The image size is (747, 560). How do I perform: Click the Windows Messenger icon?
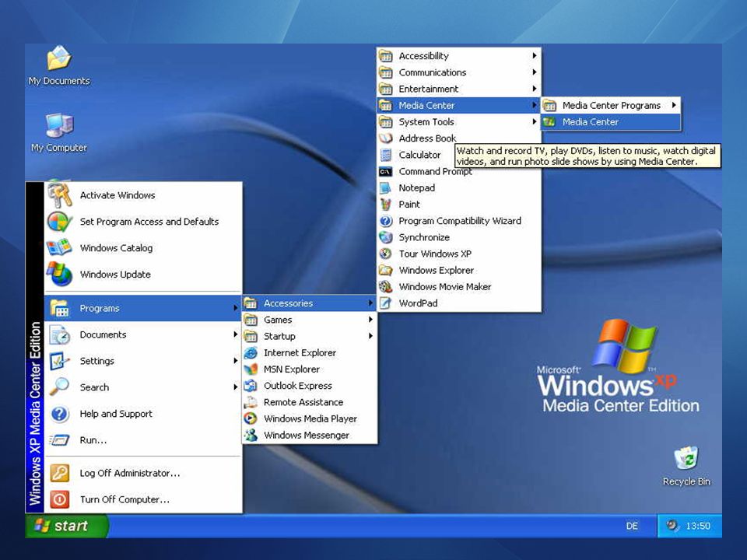251,436
